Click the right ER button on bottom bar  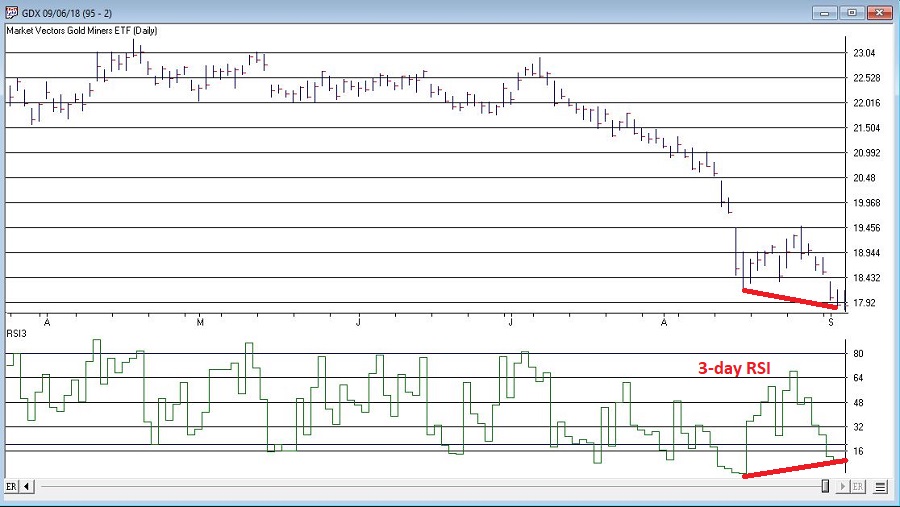858,487
